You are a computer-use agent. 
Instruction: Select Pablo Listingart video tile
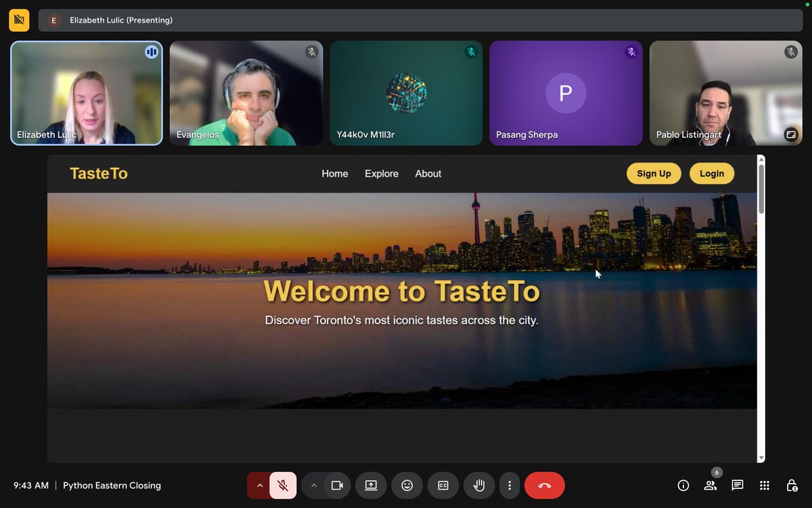coord(726,93)
